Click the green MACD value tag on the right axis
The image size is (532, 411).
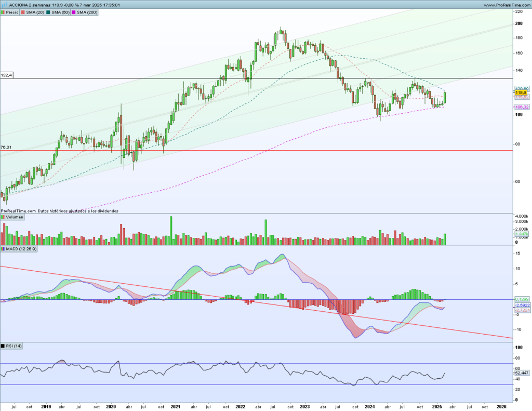click(x=521, y=299)
